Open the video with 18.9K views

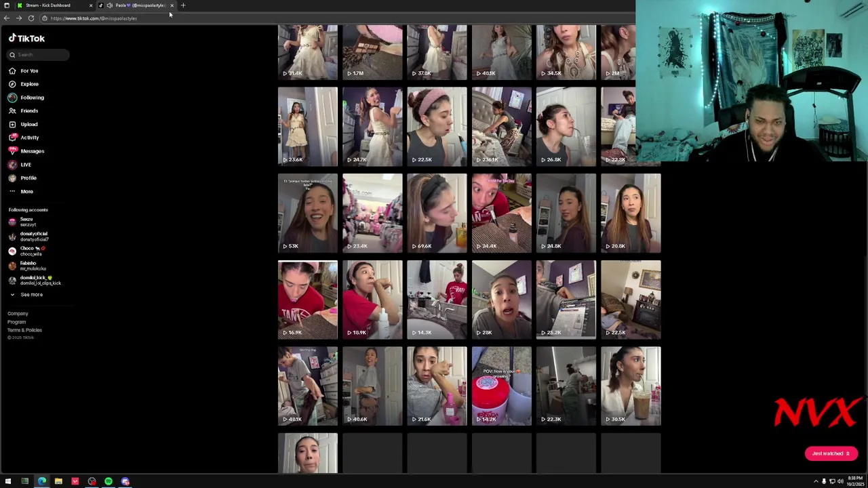372,300
